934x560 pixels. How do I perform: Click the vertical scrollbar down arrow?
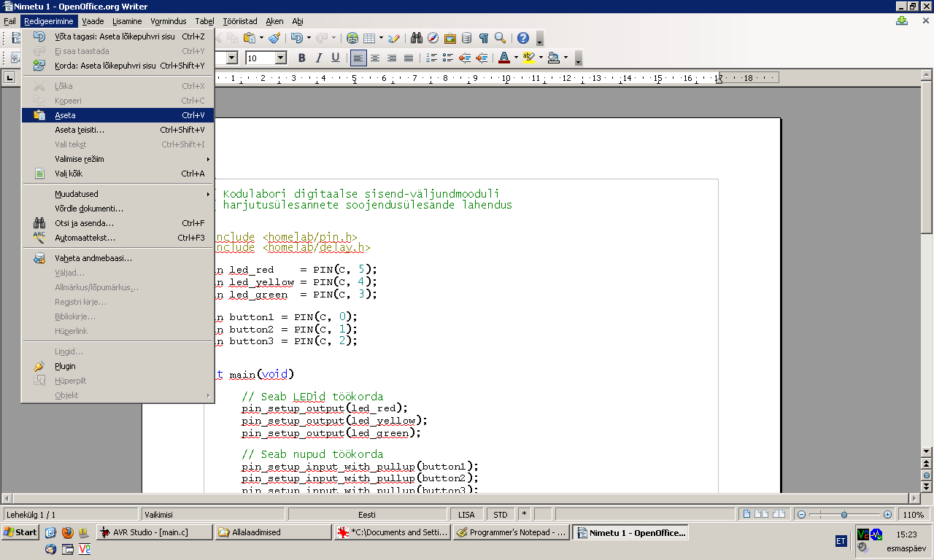927,451
